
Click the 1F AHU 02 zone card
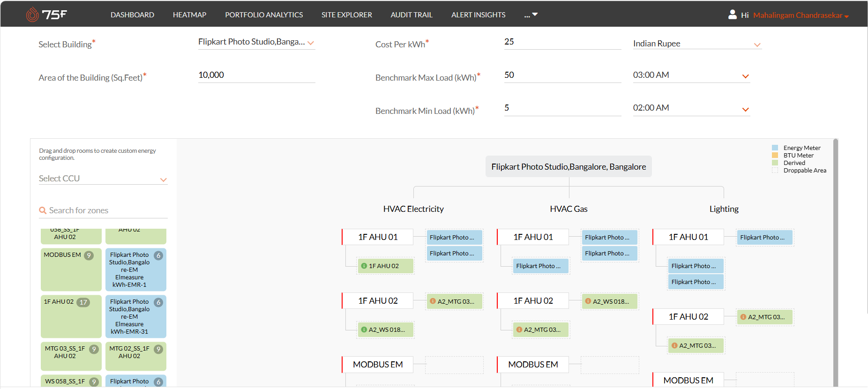(x=71, y=316)
